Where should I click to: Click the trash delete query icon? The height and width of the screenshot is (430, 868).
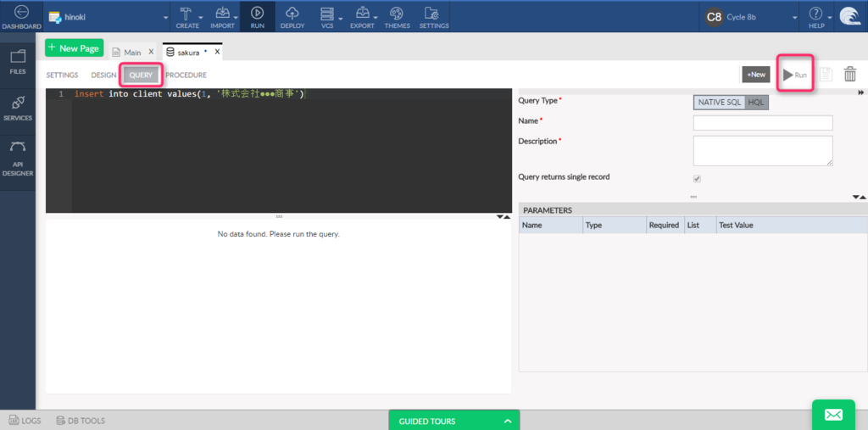pos(849,75)
